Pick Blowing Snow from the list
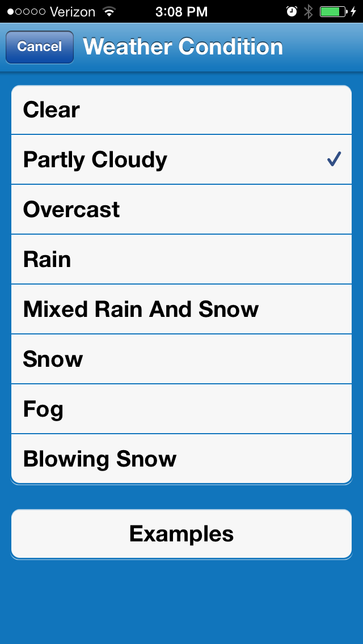Image resolution: width=363 pixels, height=644 pixels. [181, 459]
